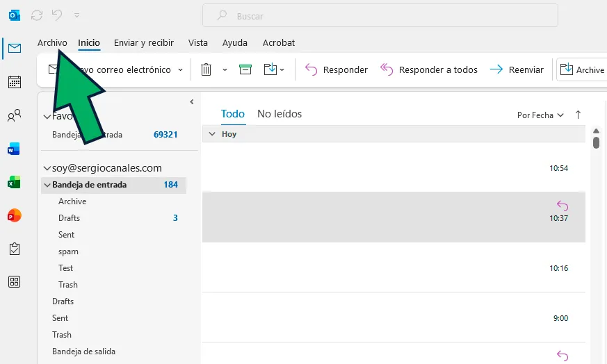Launch Word from the left sidebar
Viewport: 607px width, 364px height.
coord(13,149)
